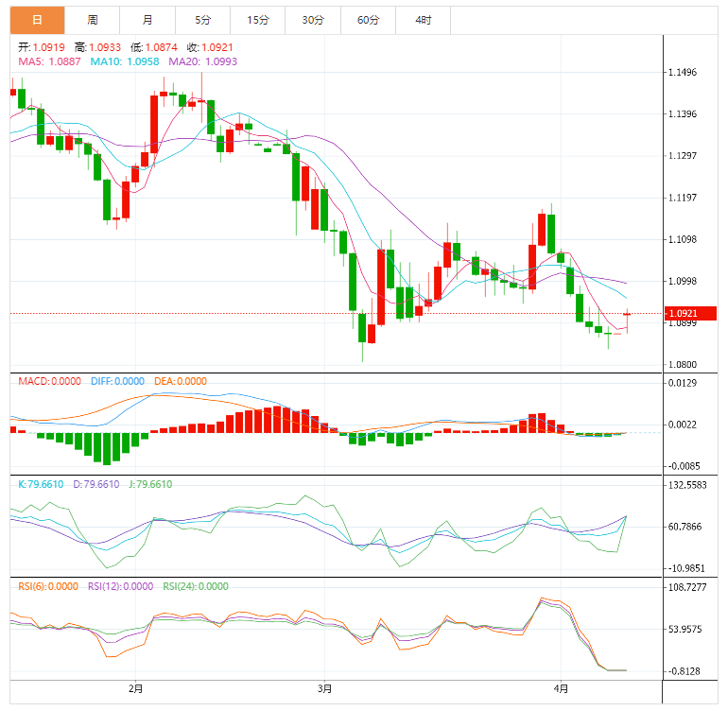Click the MA10: 1.0958 indicator label
This screenshot has width=728, height=711.
tap(125, 61)
